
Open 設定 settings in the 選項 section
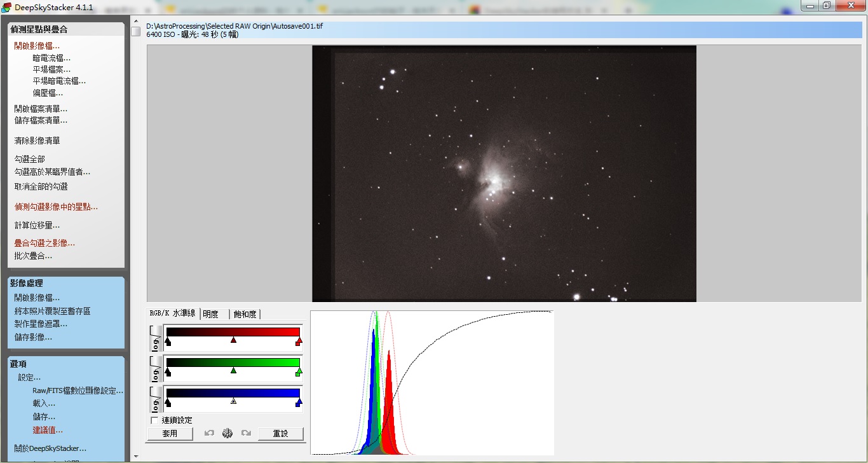pyautogui.click(x=29, y=377)
